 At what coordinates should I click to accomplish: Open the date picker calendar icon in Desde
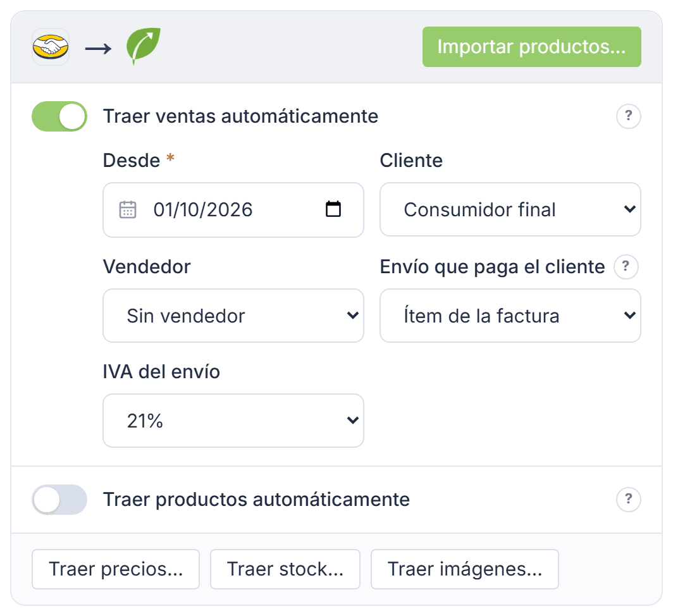[x=333, y=209]
